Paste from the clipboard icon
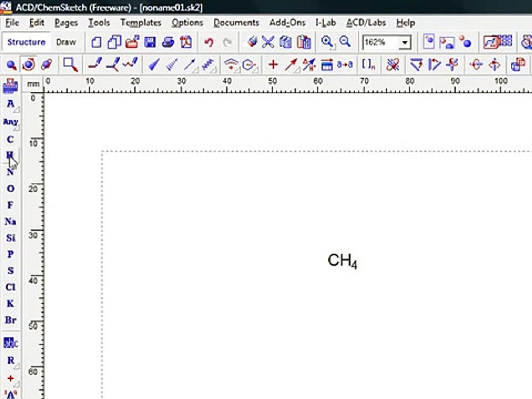The width and height of the screenshot is (532, 399). pyautogui.click(x=304, y=42)
